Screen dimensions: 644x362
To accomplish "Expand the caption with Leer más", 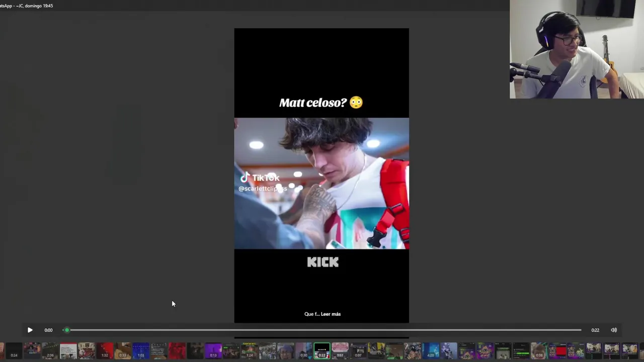I will pos(331,314).
